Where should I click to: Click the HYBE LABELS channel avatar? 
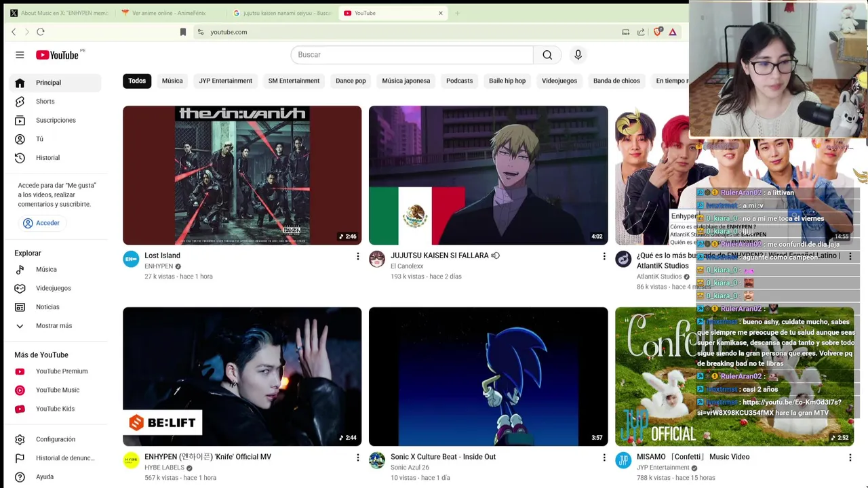click(131, 460)
